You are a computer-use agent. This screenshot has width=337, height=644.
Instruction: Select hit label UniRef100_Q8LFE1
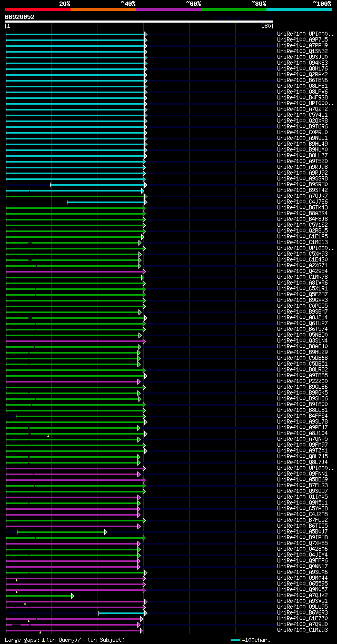[302, 86]
